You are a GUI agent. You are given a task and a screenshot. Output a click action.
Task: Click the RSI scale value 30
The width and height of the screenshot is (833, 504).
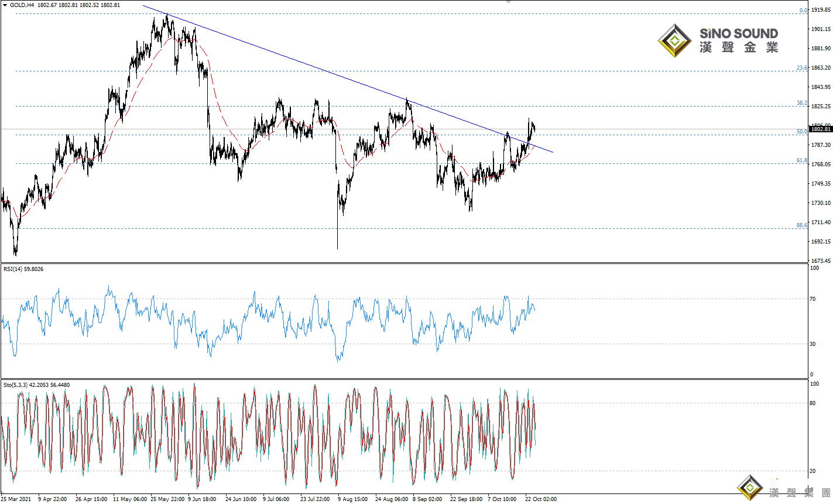(813, 344)
